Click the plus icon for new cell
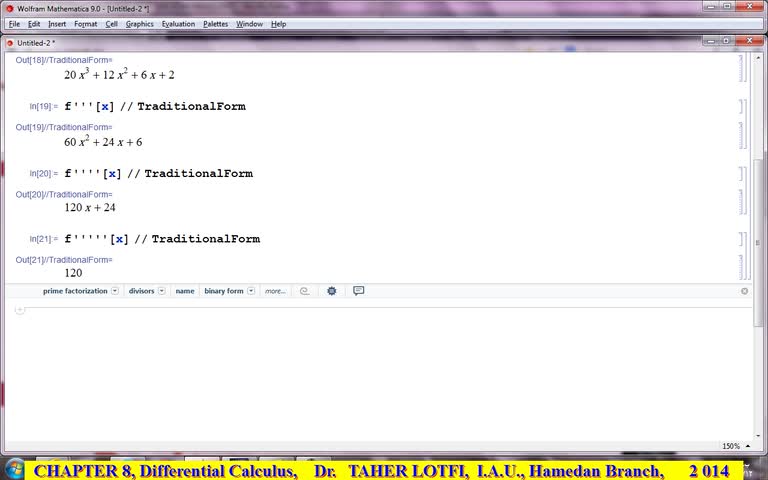The image size is (768, 480). (x=20, y=310)
